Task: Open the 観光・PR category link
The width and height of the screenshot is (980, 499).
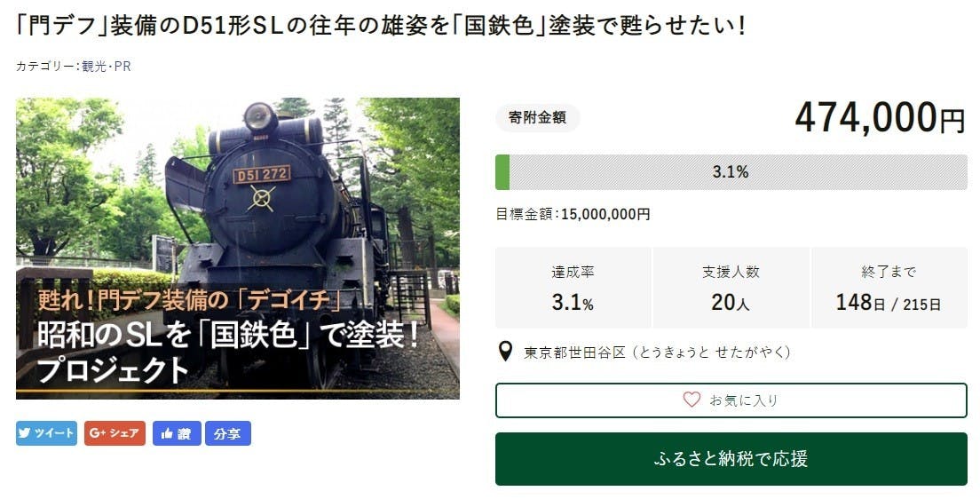Action: [x=107, y=66]
